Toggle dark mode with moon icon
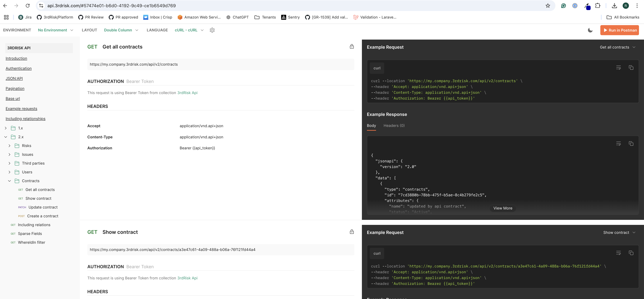This screenshot has height=299, width=644. pyautogui.click(x=590, y=30)
